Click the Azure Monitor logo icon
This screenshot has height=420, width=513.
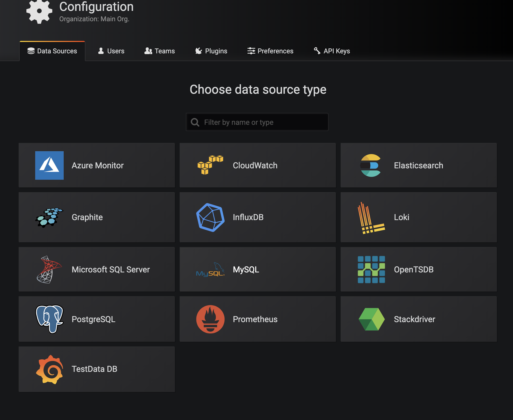49,165
